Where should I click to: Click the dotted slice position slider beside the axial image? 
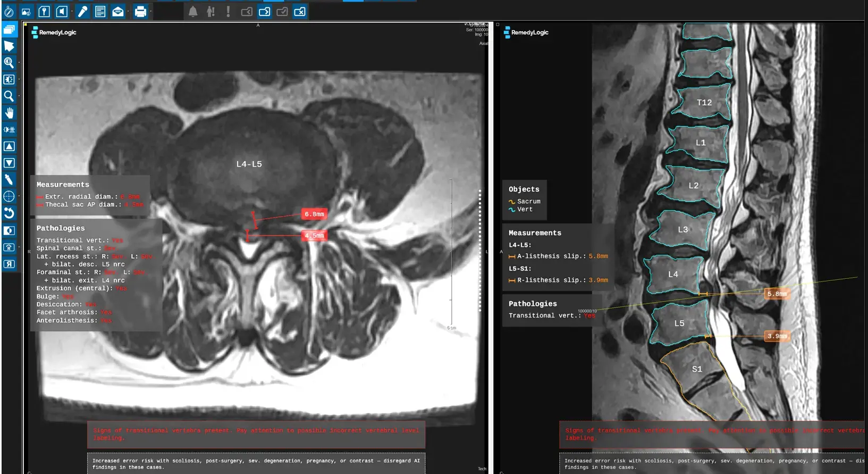tap(479, 250)
